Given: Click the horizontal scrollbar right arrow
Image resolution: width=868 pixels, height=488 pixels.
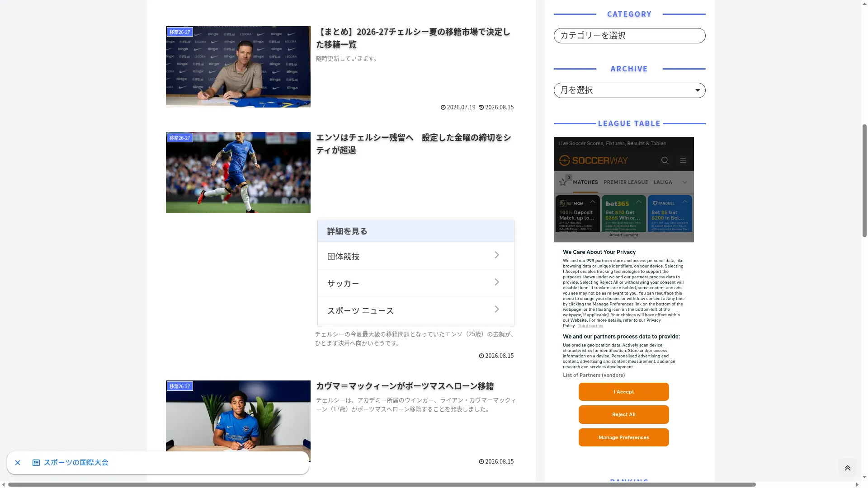Looking at the screenshot, I should [857, 485].
